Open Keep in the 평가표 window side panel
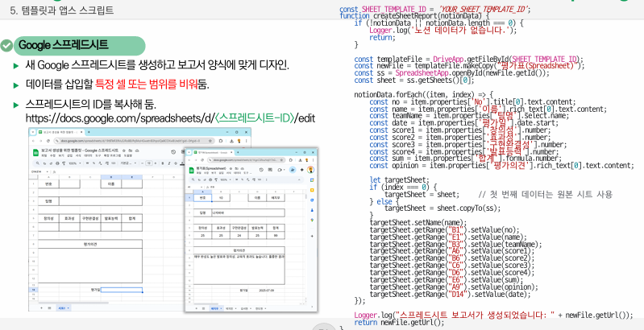Viewport: 644px width, 330px height. click(x=312, y=190)
